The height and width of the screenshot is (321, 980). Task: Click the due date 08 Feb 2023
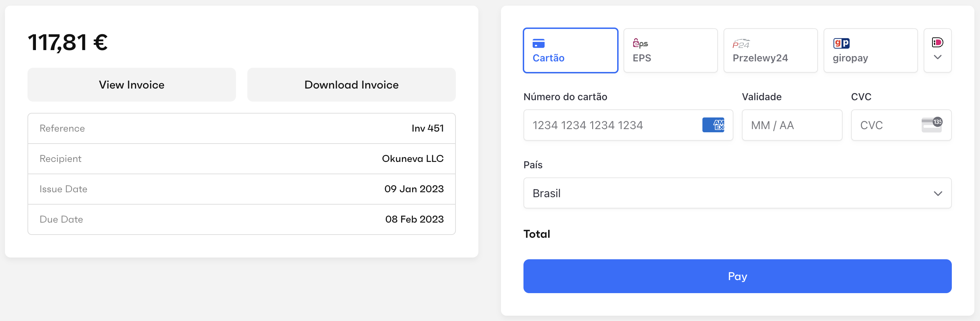pos(414,219)
